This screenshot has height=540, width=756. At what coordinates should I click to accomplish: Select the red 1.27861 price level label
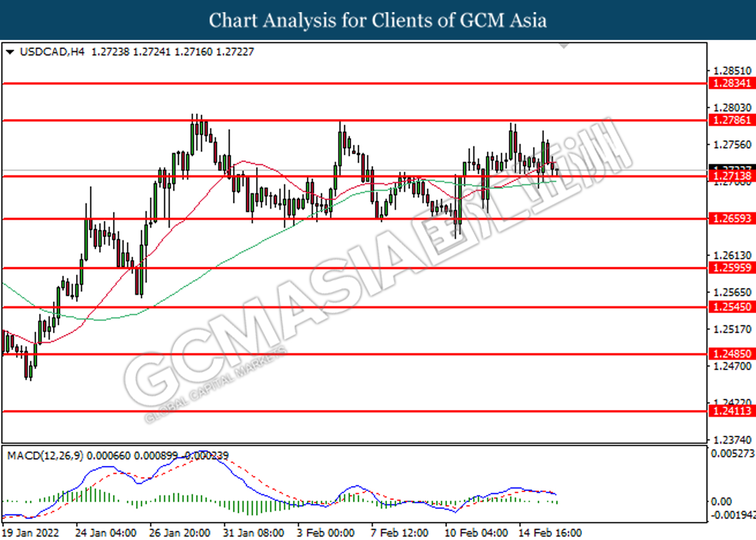tap(732, 120)
